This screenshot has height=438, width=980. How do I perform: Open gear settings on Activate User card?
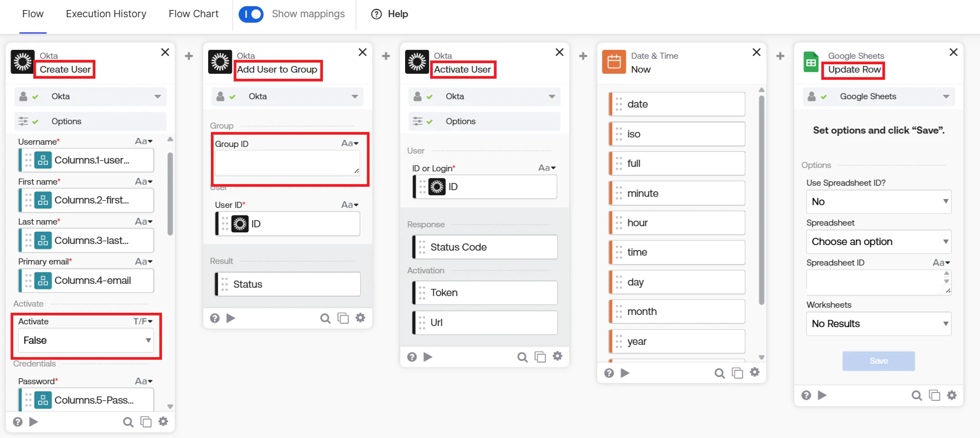557,356
